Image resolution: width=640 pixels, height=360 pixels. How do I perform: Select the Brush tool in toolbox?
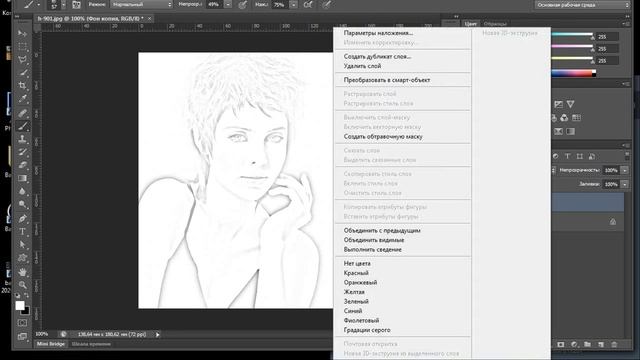point(22,126)
